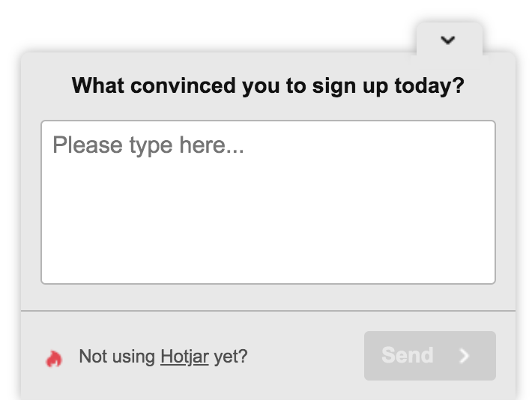Submit feedback with the Send button
Screen dimensions: 532x418
(x=430, y=356)
